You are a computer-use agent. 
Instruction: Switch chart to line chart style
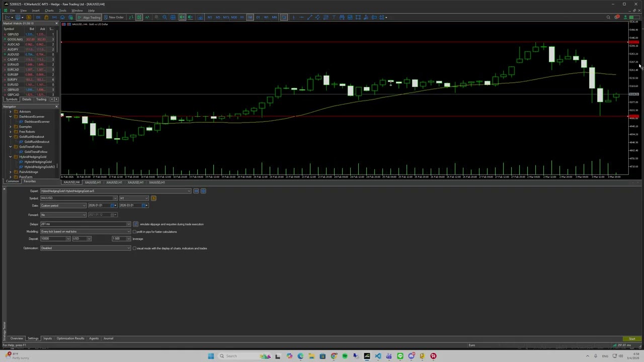click(x=147, y=17)
